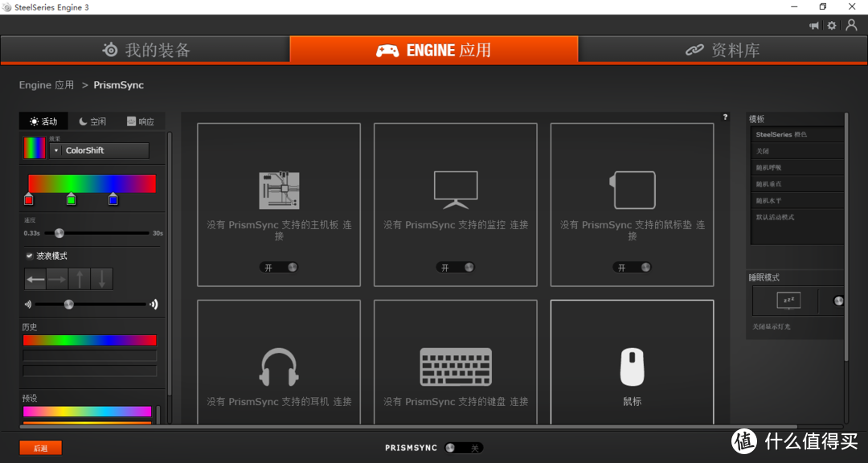
Task: Set wave direction to down arrow
Action: click(102, 279)
